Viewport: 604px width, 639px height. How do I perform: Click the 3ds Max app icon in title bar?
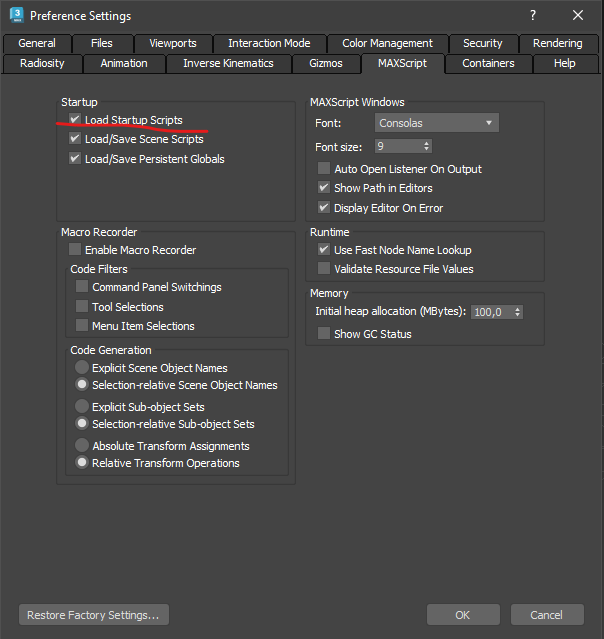click(x=17, y=15)
